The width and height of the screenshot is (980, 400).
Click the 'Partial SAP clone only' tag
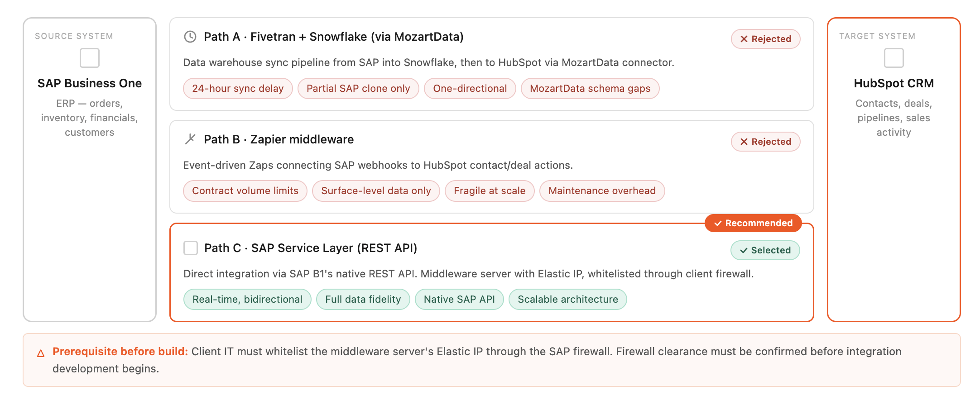tap(358, 88)
